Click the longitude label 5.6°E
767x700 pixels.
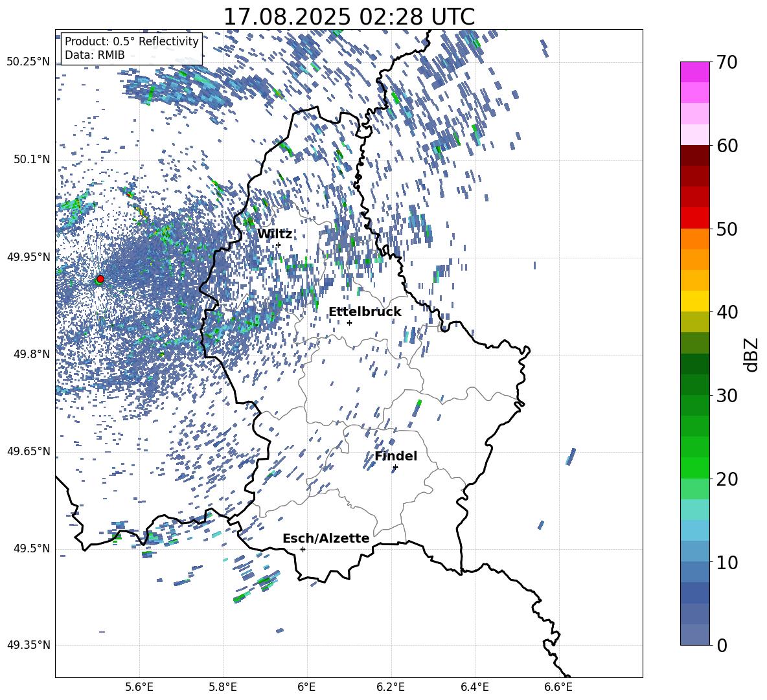point(139,687)
